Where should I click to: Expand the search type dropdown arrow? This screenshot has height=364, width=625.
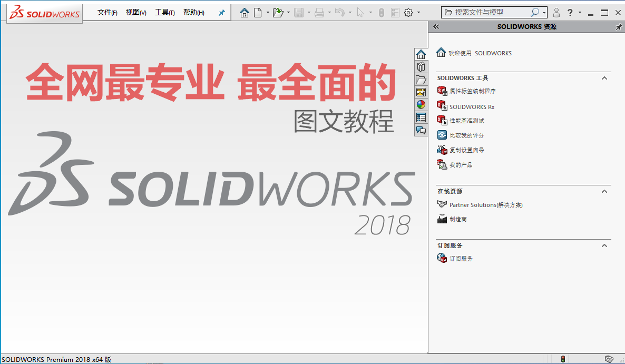point(544,13)
